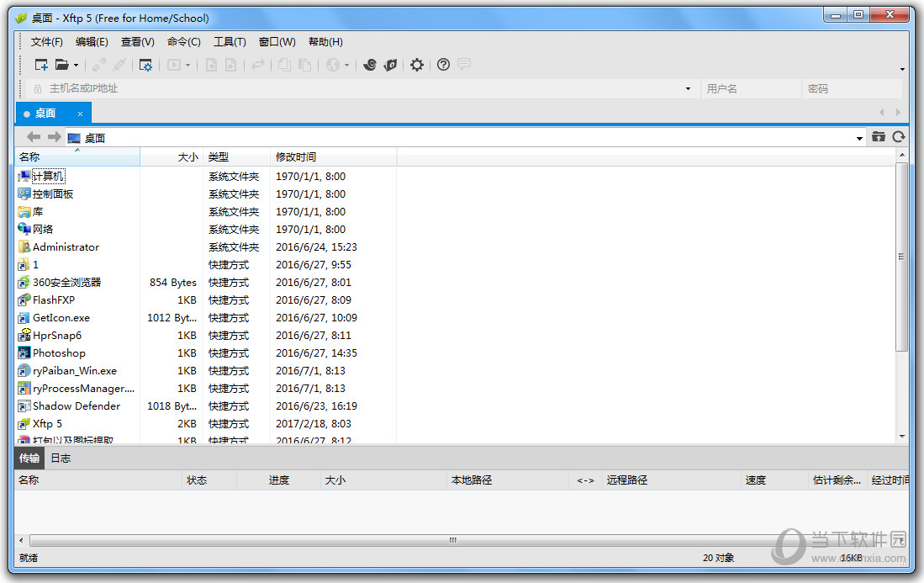Viewport: 924px width, 583px height.
Task: Open the 帮助(H) menu
Action: [325, 42]
